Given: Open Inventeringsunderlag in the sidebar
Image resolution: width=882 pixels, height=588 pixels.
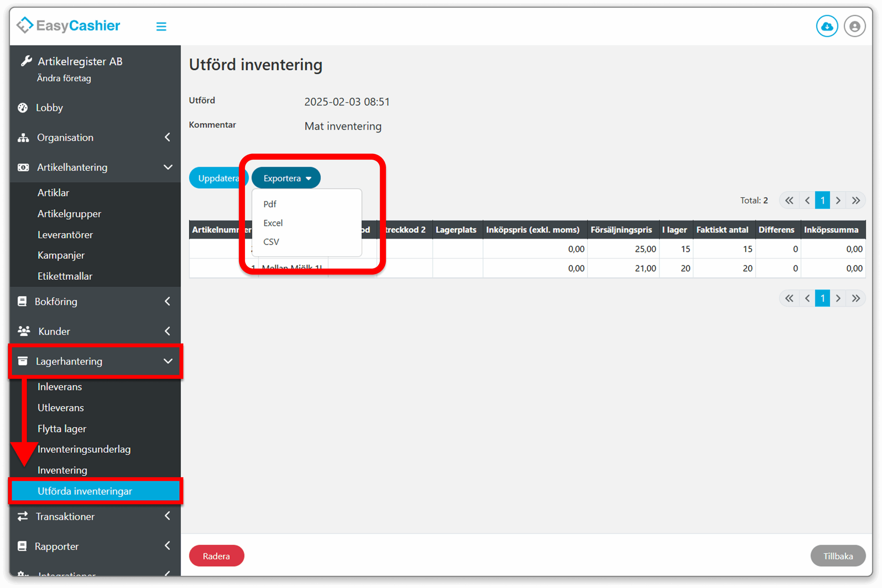Looking at the screenshot, I should (84, 449).
